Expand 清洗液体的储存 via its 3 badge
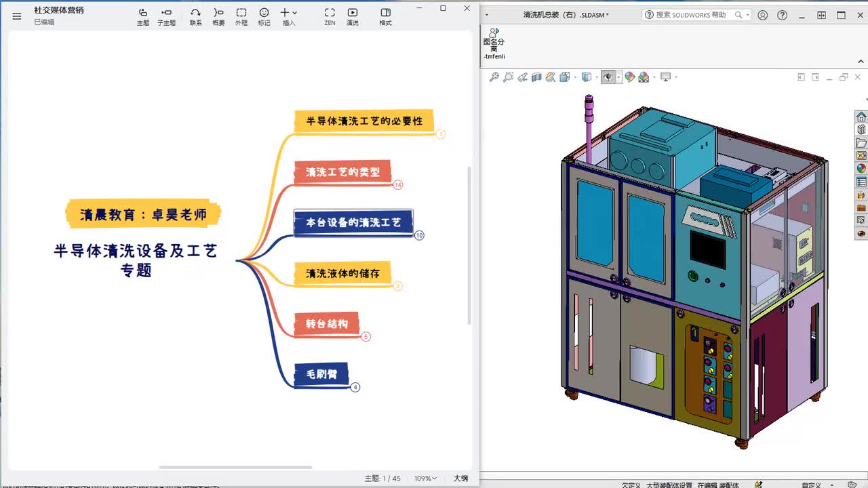Image resolution: width=868 pixels, height=488 pixels. (398, 286)
